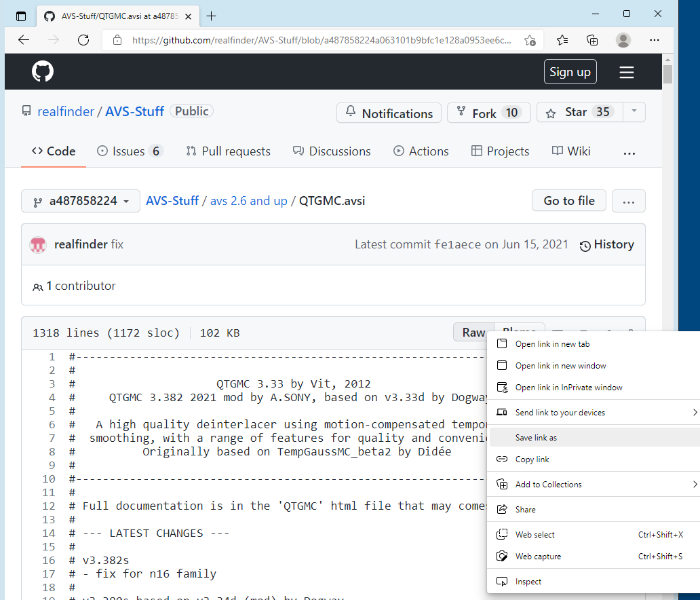Open the AVS-Stuff breadcrumb link
700x600 pixels.
(172, 201)
